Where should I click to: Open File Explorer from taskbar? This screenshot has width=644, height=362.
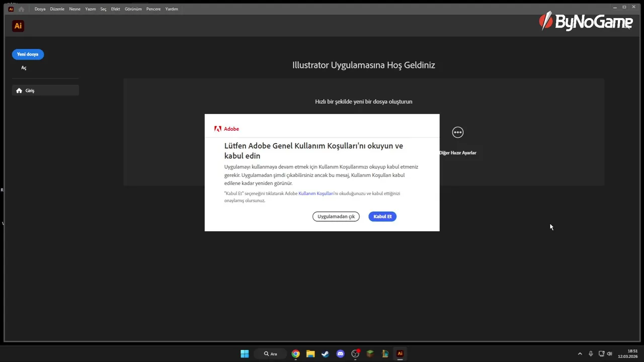pyautogui.click(x=310, y=353)
